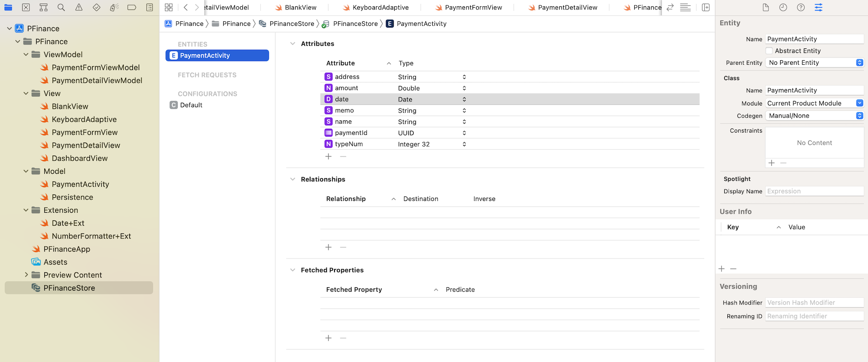This screenshot has width=868, height=362.
Task: Show the Data Model inspector
Action: [x=818, y=7]
